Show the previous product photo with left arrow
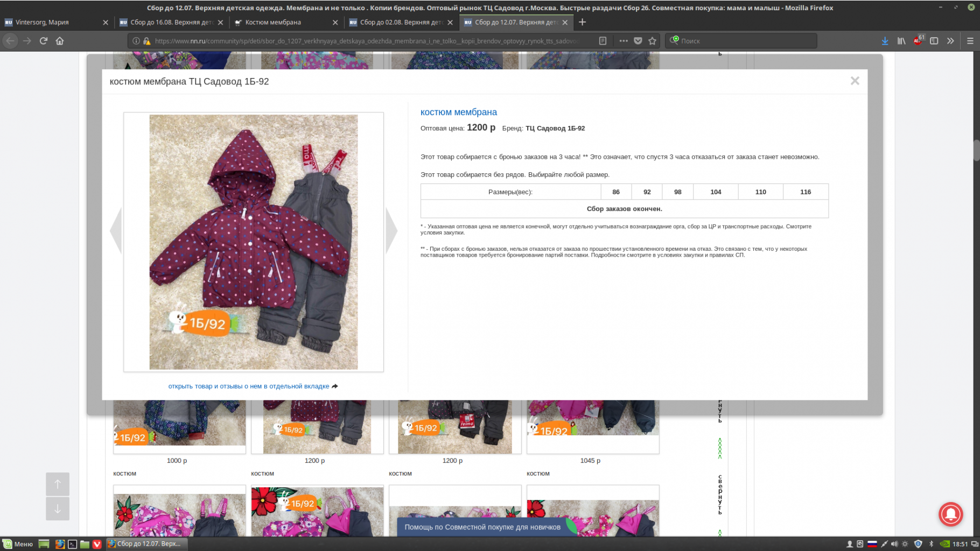 pos(115,230)
